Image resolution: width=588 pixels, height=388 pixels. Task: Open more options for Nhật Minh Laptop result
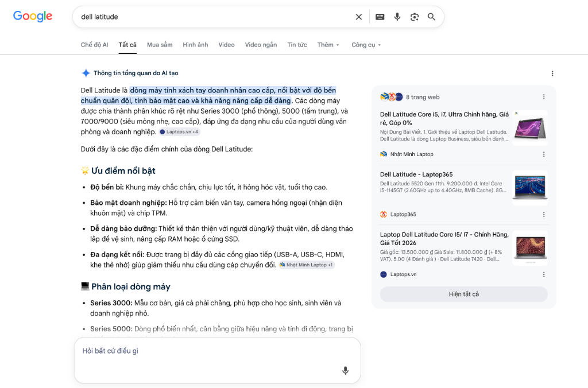pyautogui.click(x=544, y=154)
